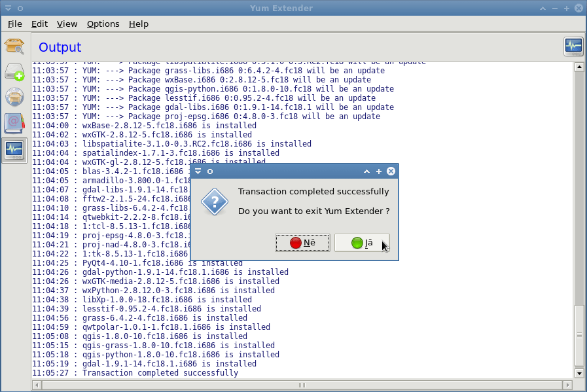Image resolution: width=587 pixels, height=392 pixels.
Task: Click the horizontal scrollbar's right arrow
Action: [567, 385]
